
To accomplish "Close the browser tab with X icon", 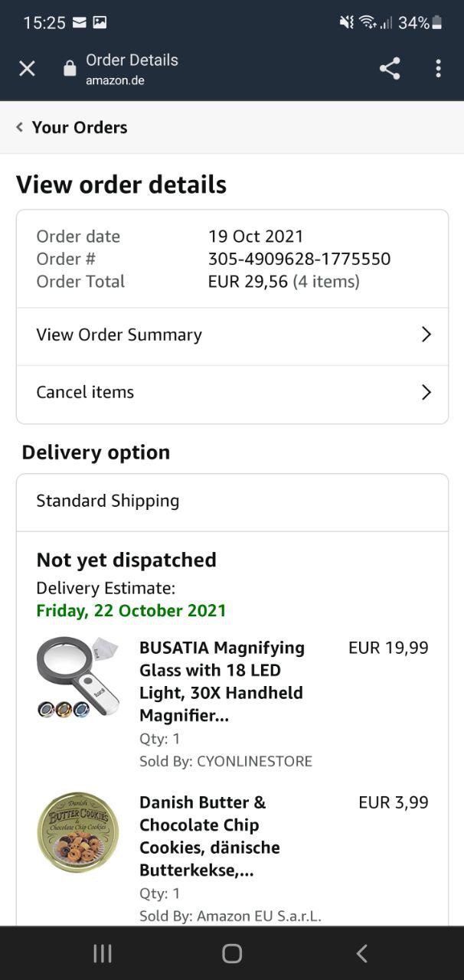I will click(27, 69).
